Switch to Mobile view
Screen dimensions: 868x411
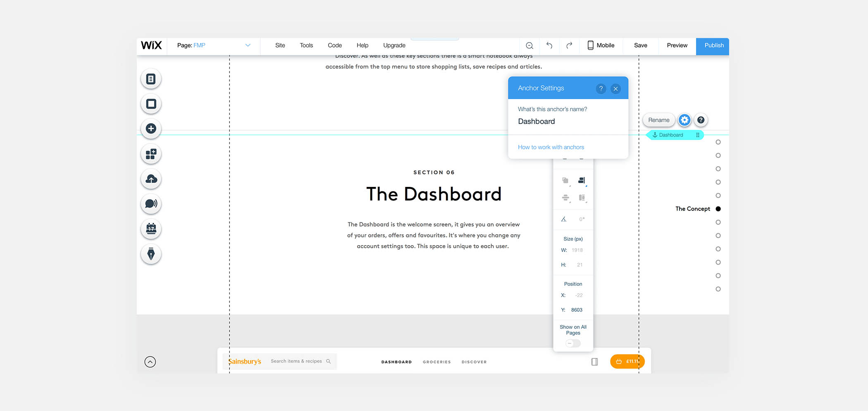pyautogui.click(x=601, y=45)
